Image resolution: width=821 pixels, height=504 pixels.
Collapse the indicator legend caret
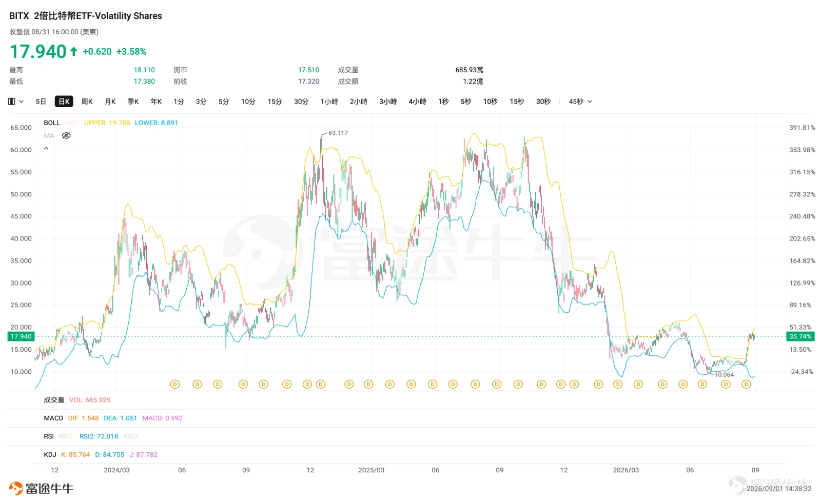click(x=46, y=149)
